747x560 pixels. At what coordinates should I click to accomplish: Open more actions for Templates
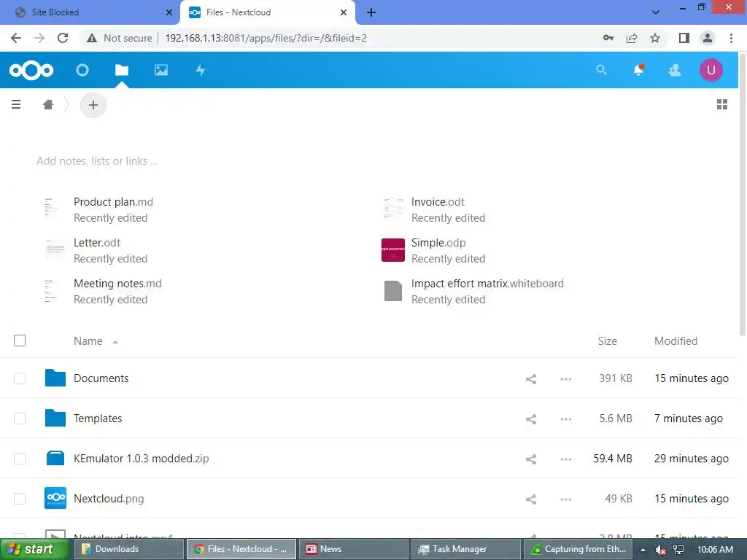[566, 419]
